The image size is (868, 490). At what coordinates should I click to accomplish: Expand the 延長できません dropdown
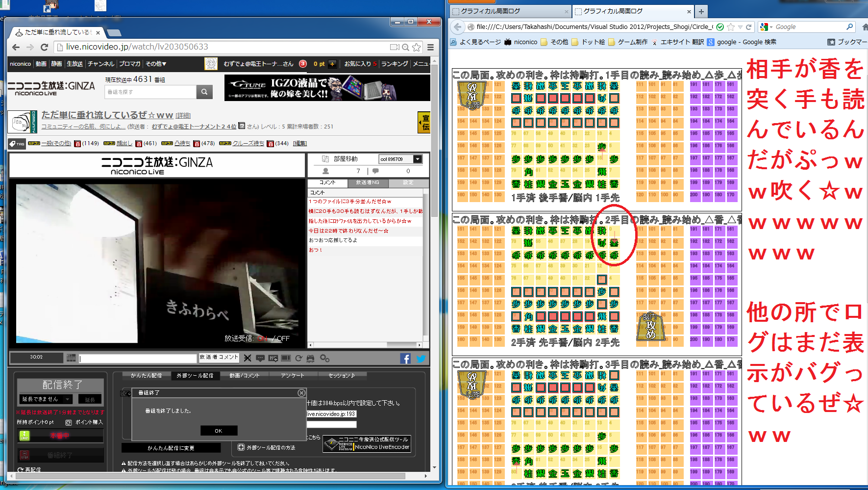[46, 399]
